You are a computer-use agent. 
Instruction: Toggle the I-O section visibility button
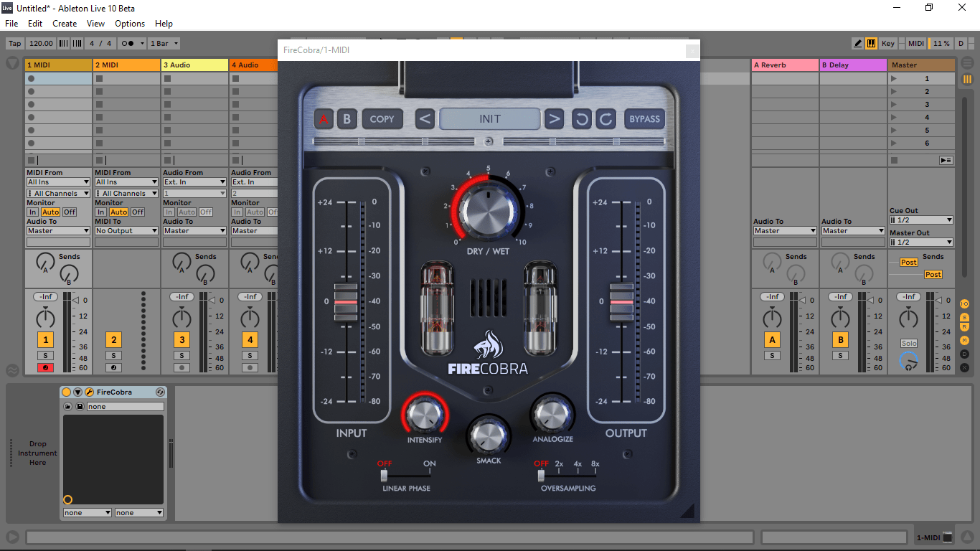click(964, 304)
